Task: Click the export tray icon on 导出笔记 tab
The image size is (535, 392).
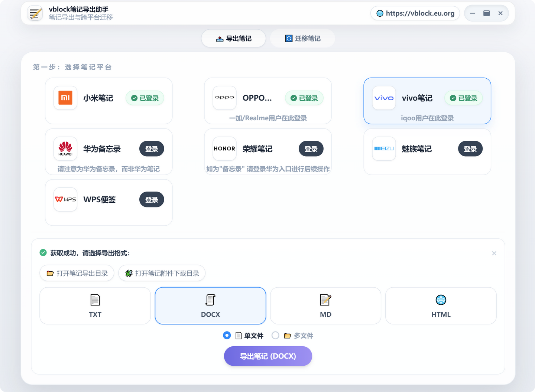Action: coord(220,39)
